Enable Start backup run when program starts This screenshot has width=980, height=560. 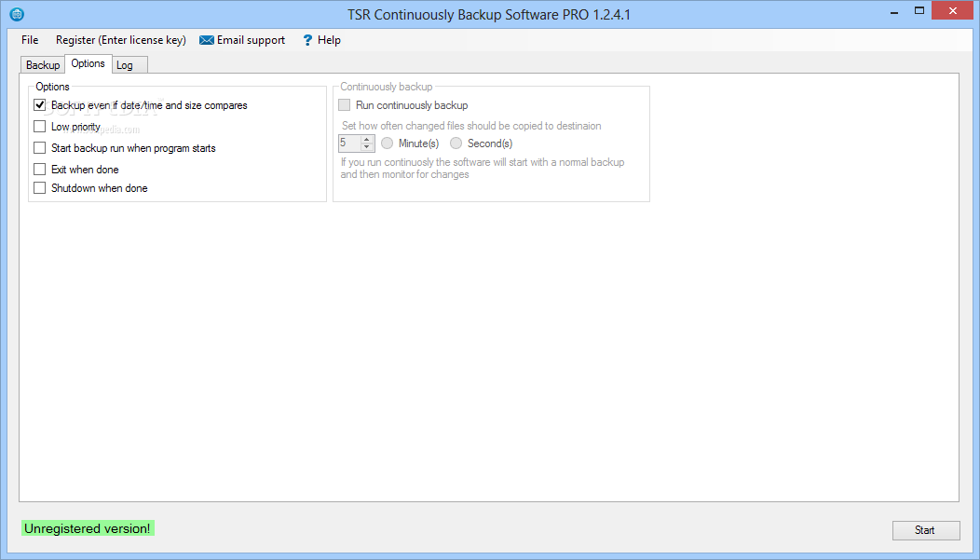pos(39,148)
